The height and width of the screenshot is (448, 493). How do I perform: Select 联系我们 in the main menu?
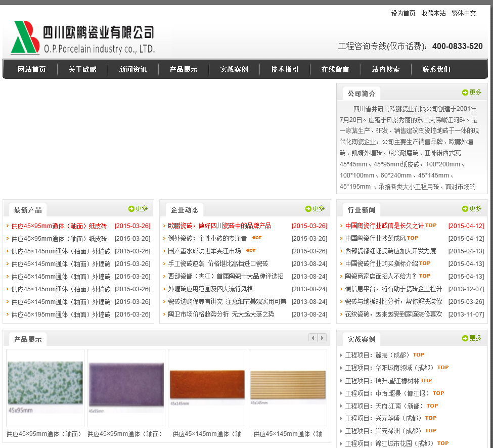point(436,69)
